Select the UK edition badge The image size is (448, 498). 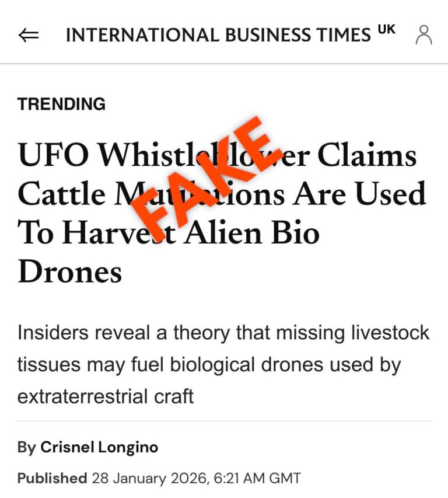click(x=386, y=27)
